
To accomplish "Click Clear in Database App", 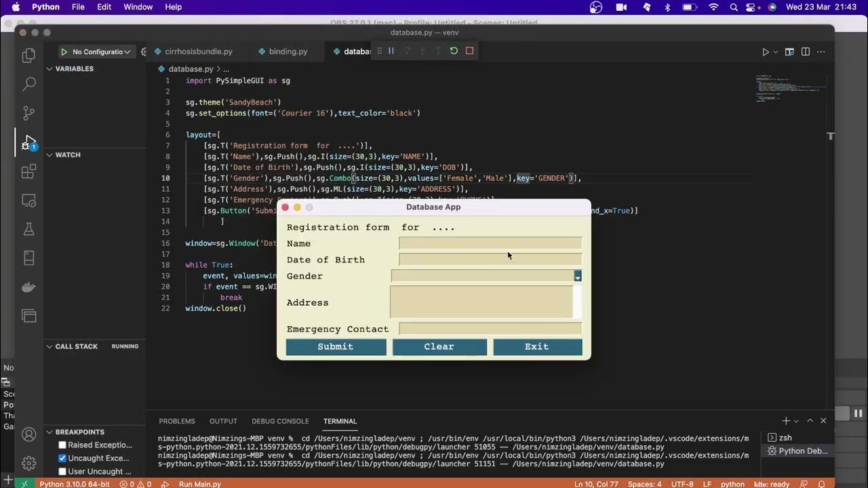I will (439, 346).
